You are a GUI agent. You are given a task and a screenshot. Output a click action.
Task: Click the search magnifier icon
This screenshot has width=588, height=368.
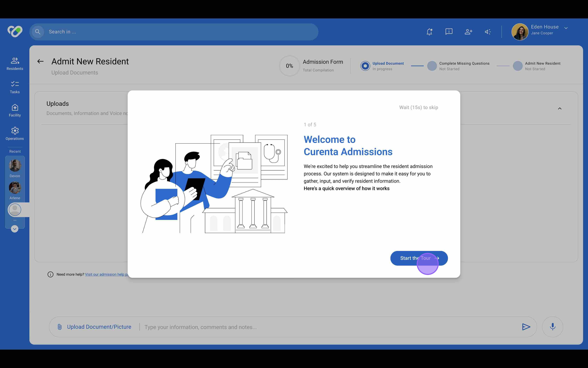click(38, 32)
